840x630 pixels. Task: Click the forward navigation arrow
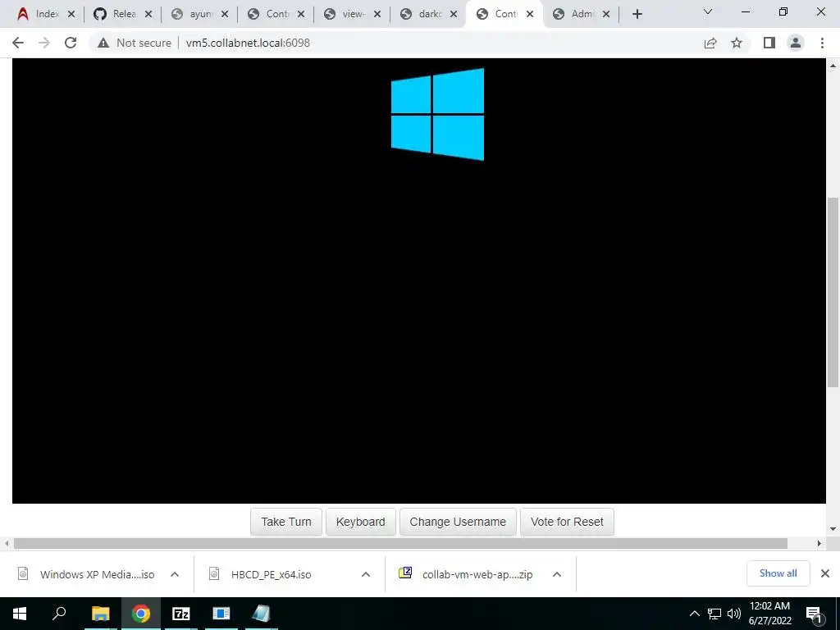(x=44, y=43)
